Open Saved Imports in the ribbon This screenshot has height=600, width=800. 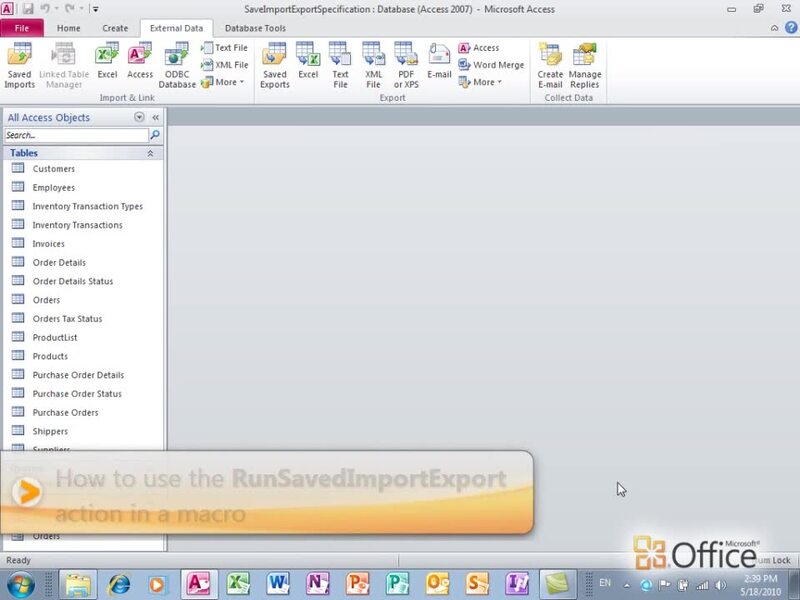pyautogui.click(x=19, y=65)
